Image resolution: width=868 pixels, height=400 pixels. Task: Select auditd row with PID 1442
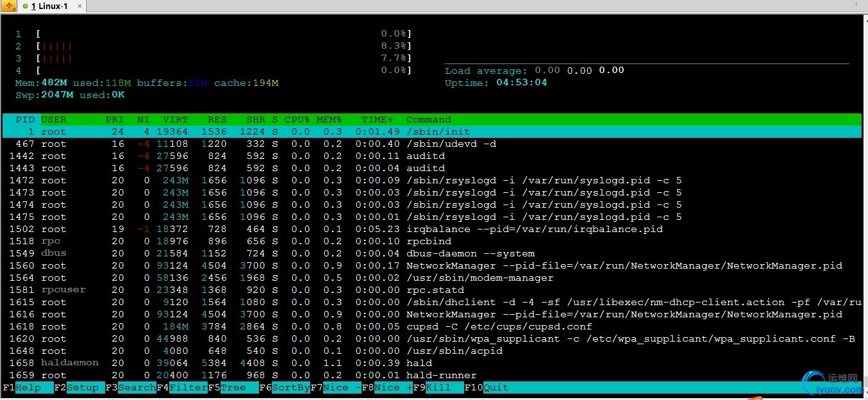[432, 156]
